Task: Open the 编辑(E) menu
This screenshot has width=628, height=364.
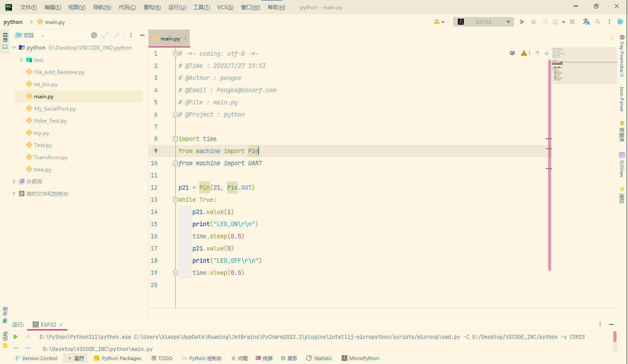Action: (53, 7)
